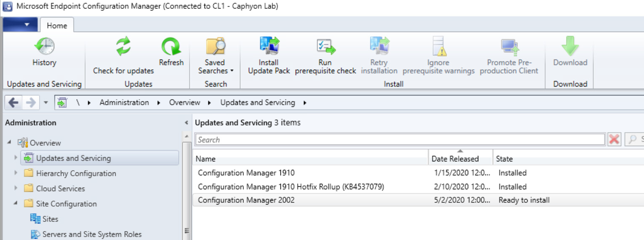Click Administration in breadcrumb
Viewport: 644px width, 240px height.
click(124, 102)
